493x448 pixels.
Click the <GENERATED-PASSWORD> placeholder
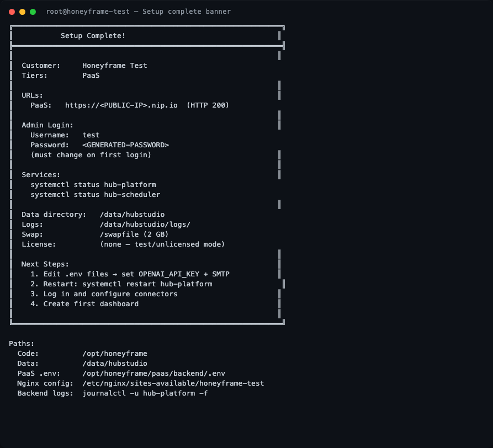125,145
